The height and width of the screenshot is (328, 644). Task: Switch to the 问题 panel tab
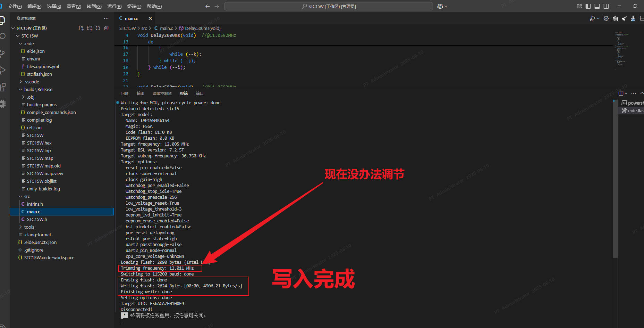click(125, 93)
